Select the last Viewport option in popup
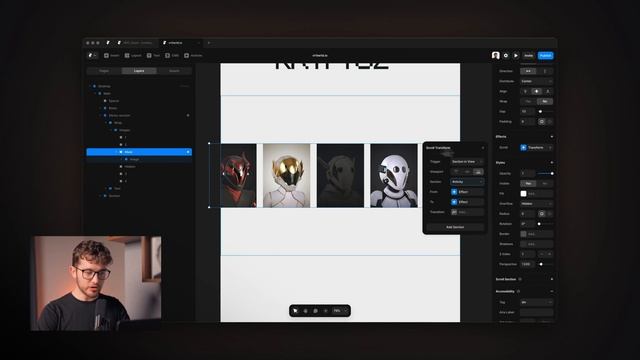This screenshot has width=640, height=360. (x=478, y=172)
